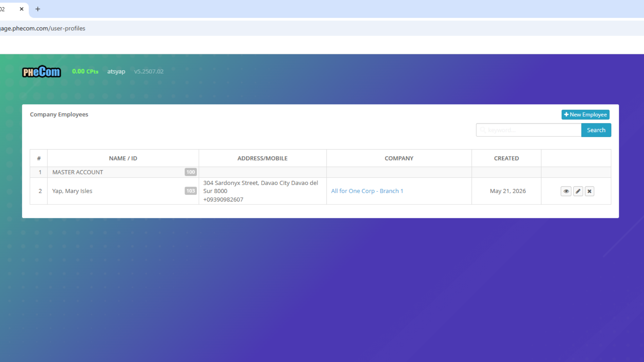Viewport: 644px width, 362px height.
Task: Click the PHeCom logo
Action: click(x=42, y=71)
